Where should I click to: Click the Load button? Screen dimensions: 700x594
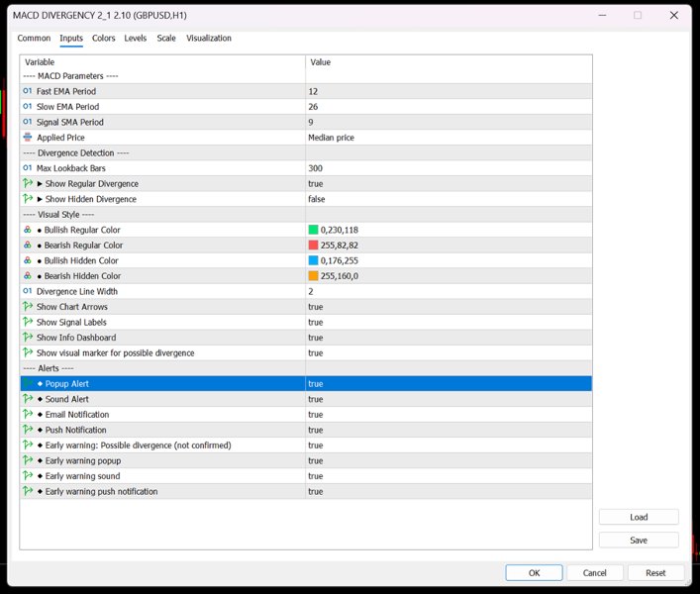pos(639,517)
